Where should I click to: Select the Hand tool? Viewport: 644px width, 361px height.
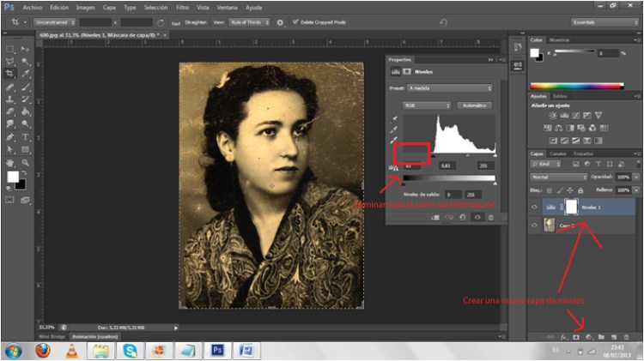[10, 161]
